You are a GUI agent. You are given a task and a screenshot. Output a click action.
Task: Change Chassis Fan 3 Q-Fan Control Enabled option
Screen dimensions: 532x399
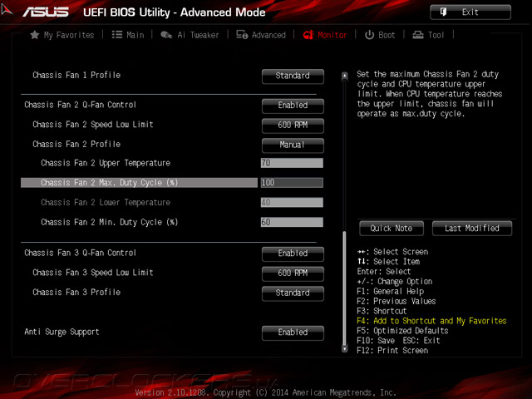(293, 254)
